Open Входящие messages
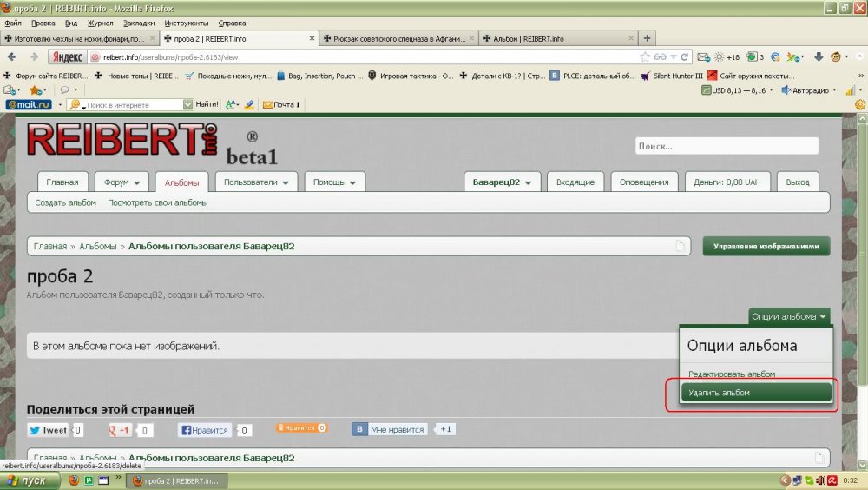The width and height of the screenshot is (868, 490). point(575,182)
